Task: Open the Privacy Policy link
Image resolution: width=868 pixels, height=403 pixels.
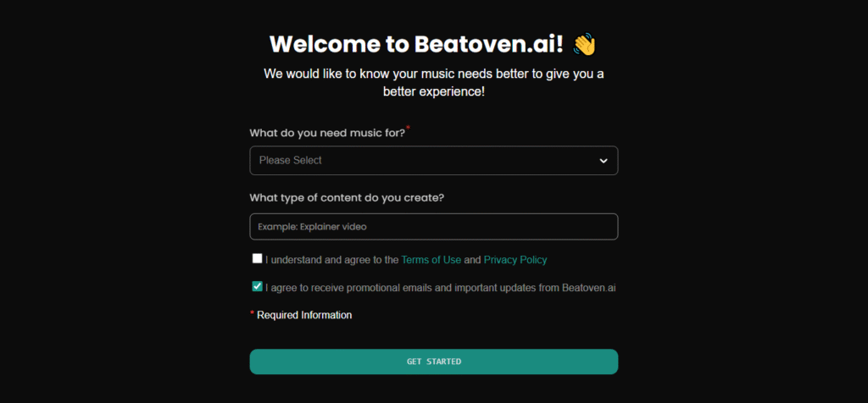Action: coord(515,260)
